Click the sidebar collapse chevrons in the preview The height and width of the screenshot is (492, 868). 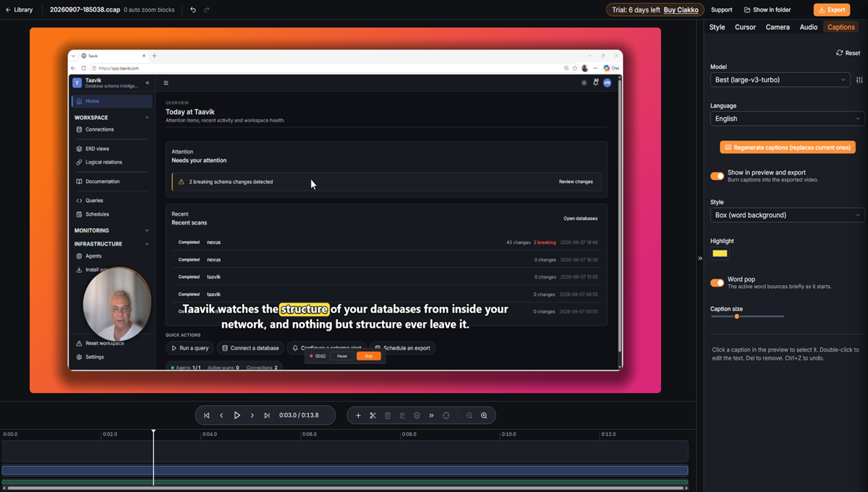pos(148,83)
